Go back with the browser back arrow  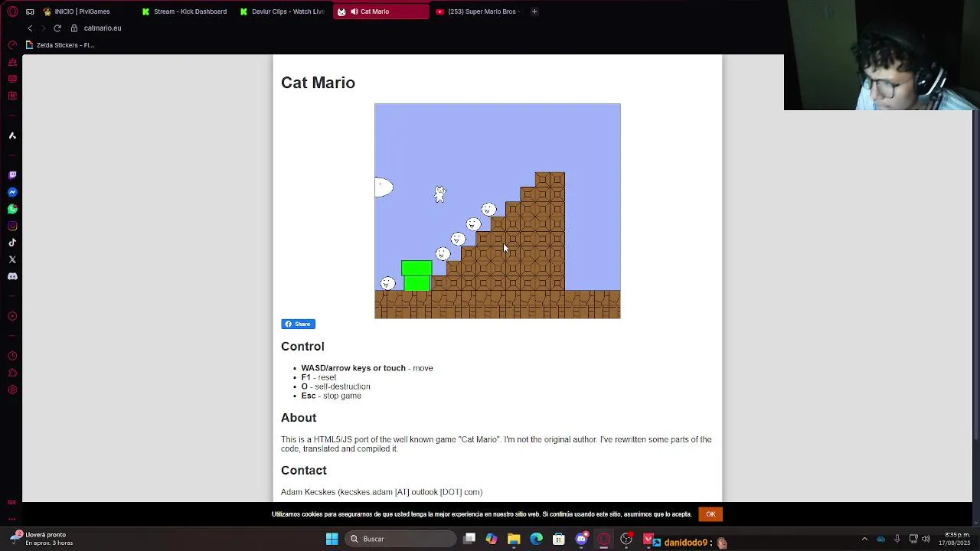point(30,28)
